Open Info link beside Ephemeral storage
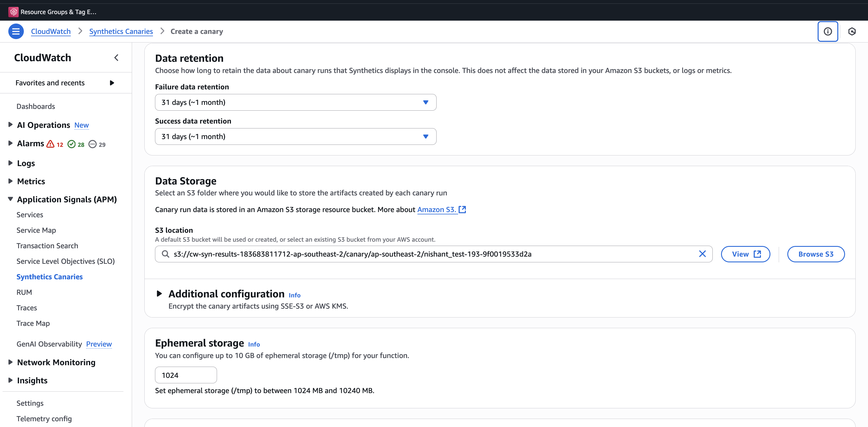868x427 pixels. 254,344
